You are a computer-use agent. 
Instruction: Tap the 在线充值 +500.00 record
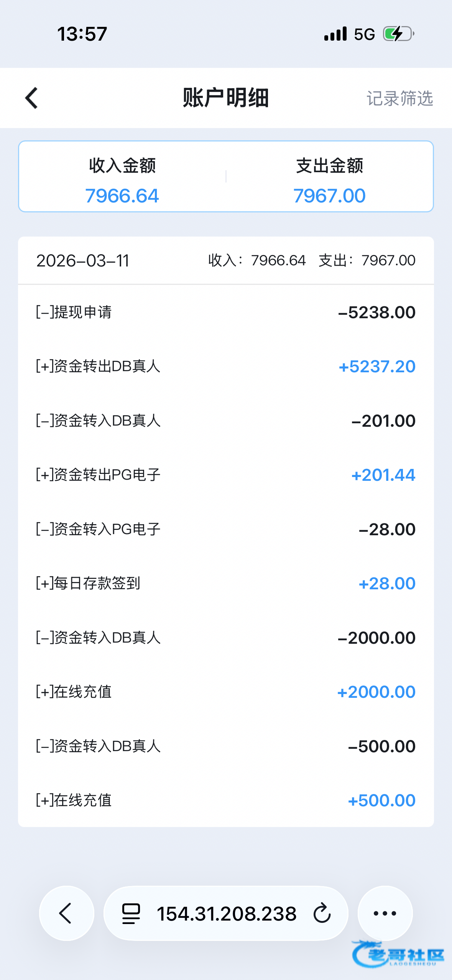pyautogui.click(x=226, y=801)
